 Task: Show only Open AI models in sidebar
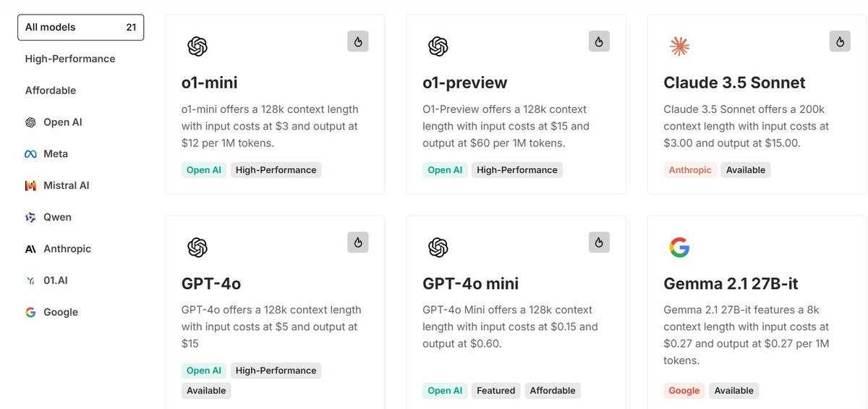pos(54,122)
